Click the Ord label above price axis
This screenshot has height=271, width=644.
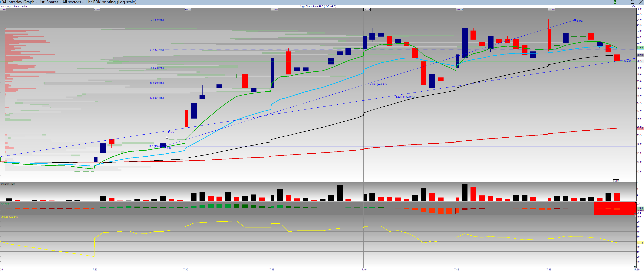click(634, 6)
